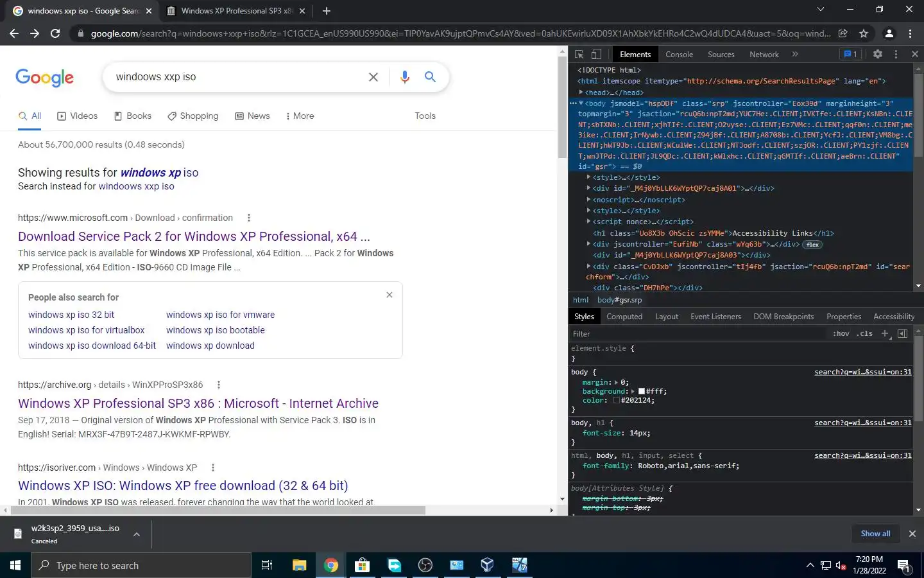
Task: Collapse the body element node
Action: pos(581,103)
